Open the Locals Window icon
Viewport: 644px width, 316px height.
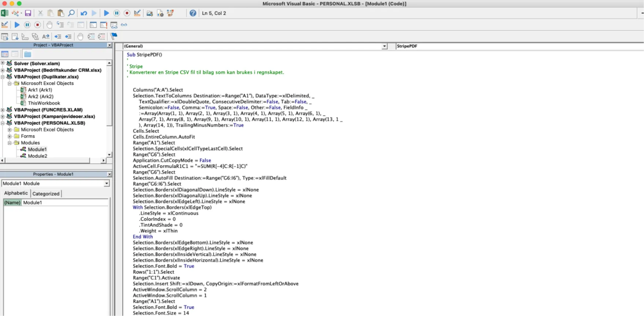[93, 25]
